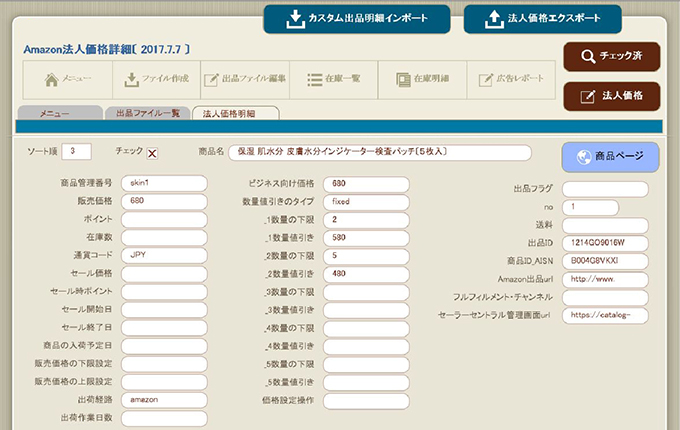Click the globe icon on 商品ページ
680x430 pixels.
click(584, 157)
